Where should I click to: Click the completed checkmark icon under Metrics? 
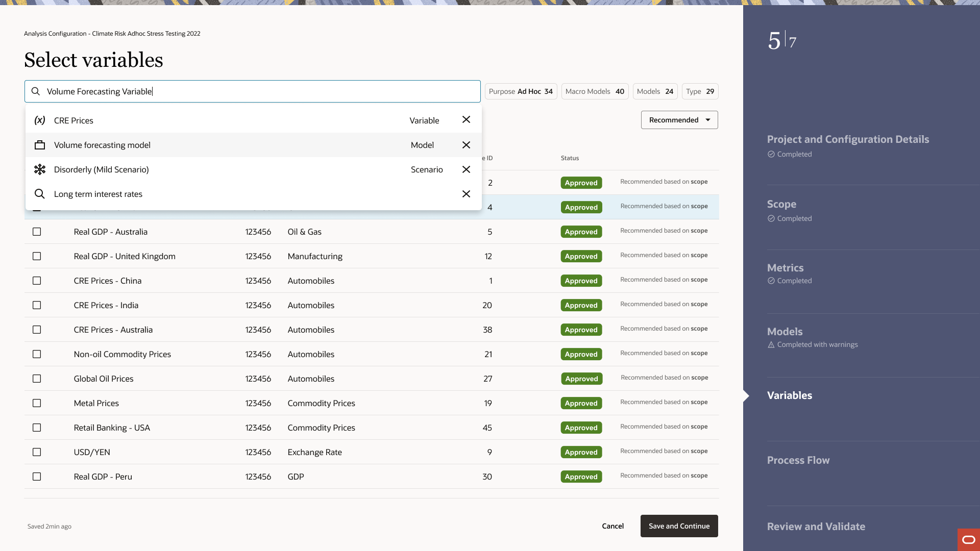pos(771,281)
